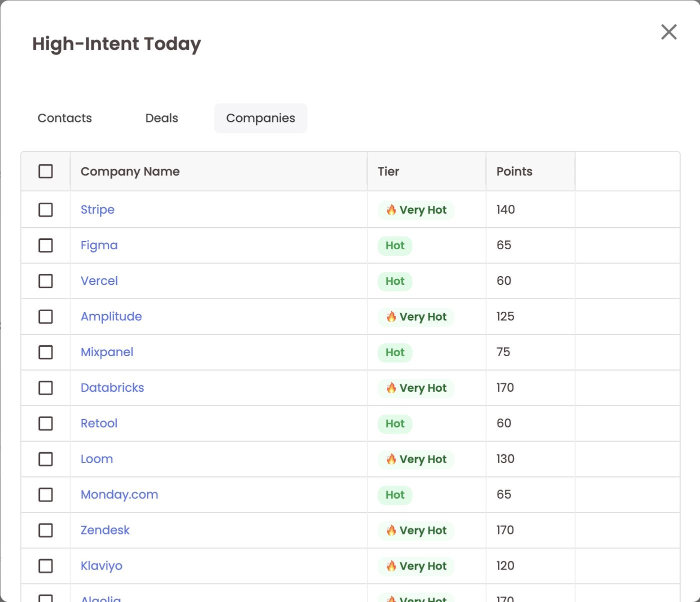This screenshot has height=602, width=700.
Task: Click Figma's points value 65
Action: pyautogui.click(x=504, y=245)
